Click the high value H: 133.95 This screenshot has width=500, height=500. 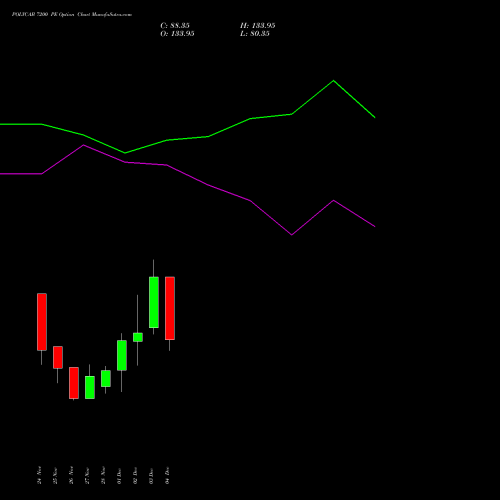tap(258, 26)
